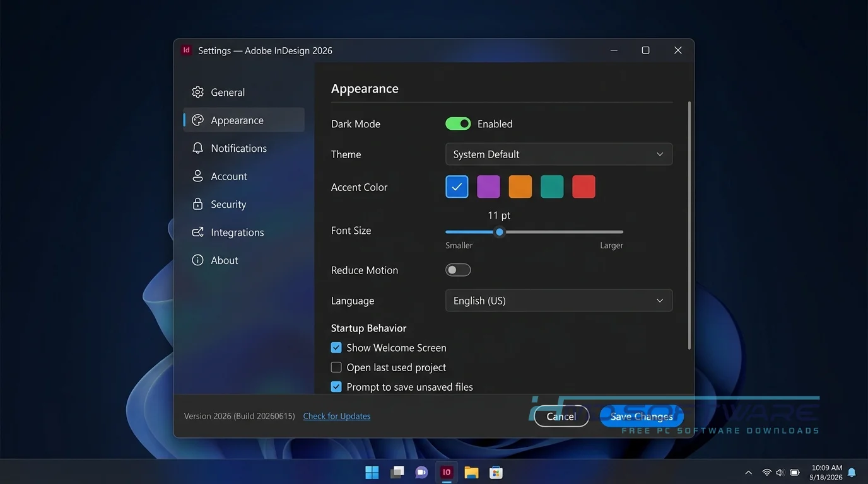868x484 pixels.
Task: Maximize the Settings window
Action: tap(645, 50)
